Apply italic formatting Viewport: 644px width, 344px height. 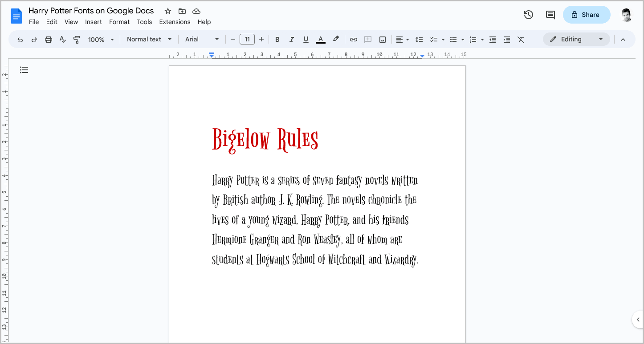point(292,39)
